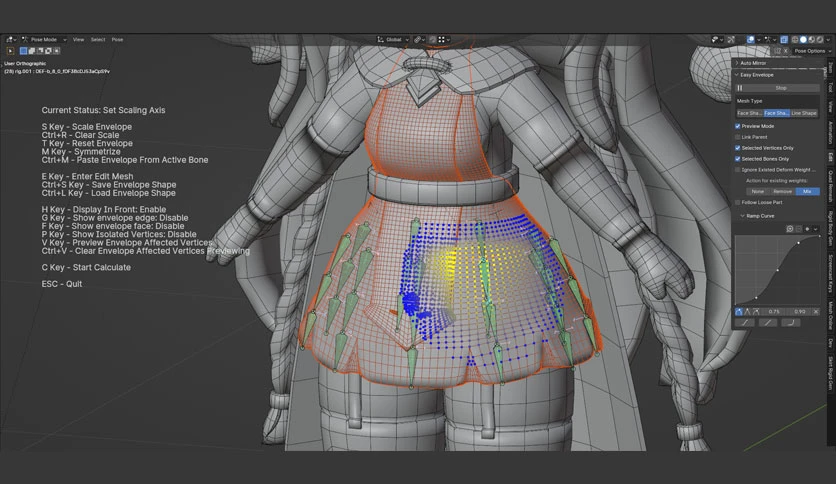836x484 pixels.
Task: Open the Pose Options dropdown
Action: coord(812,51)
